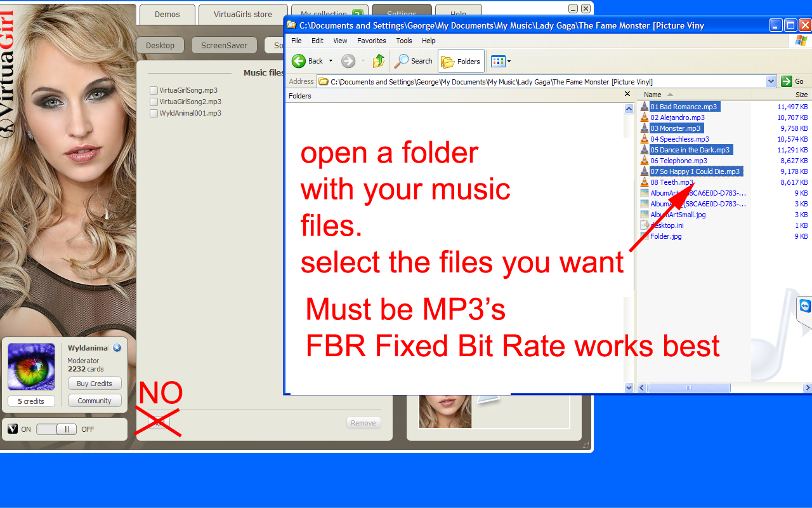The image size is (812, 508).
Task: Select the ScreenSaver sub-tab
Action: (224, 46)
